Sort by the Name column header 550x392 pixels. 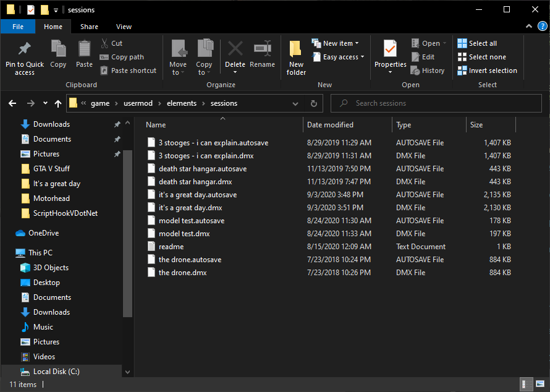[224, 125]
